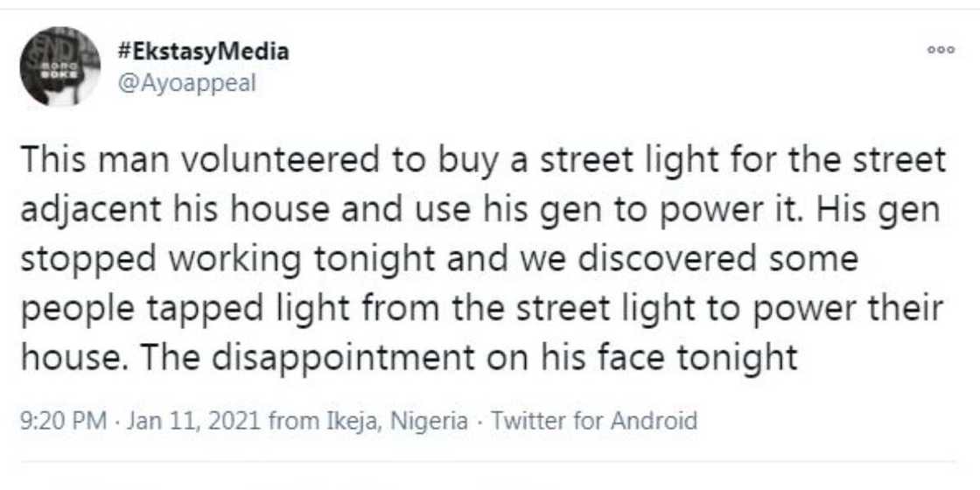Open the Ikeja, Nigeria location link
The height and width of the screenshot is (490, 980).
click(x=391, y=421)
